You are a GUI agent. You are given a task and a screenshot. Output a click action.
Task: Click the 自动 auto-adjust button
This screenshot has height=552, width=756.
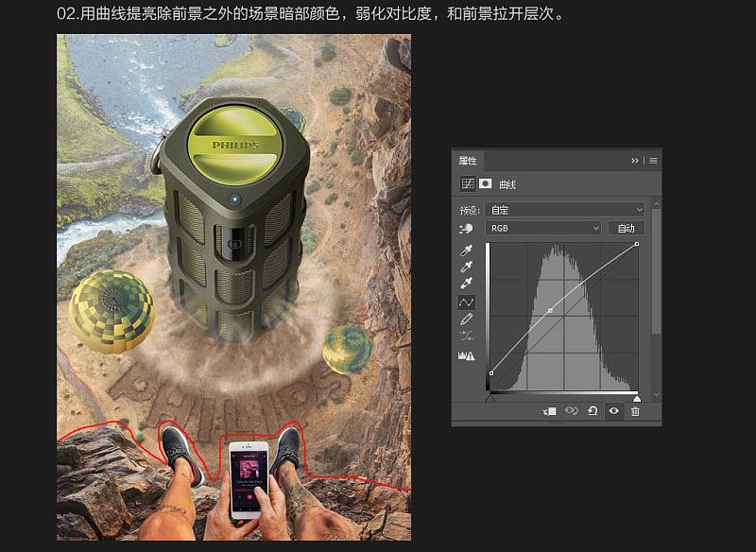628,228
